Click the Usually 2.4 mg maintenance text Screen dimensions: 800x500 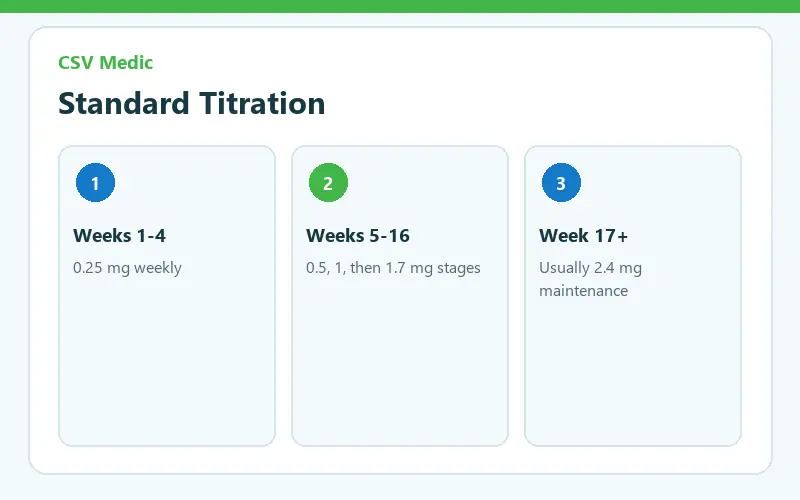tap(590, 279)
